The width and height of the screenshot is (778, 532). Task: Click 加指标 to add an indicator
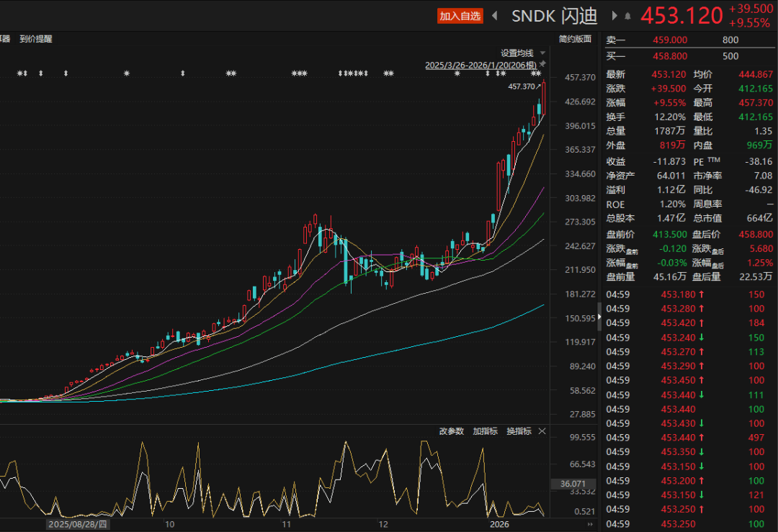[485, 431]
